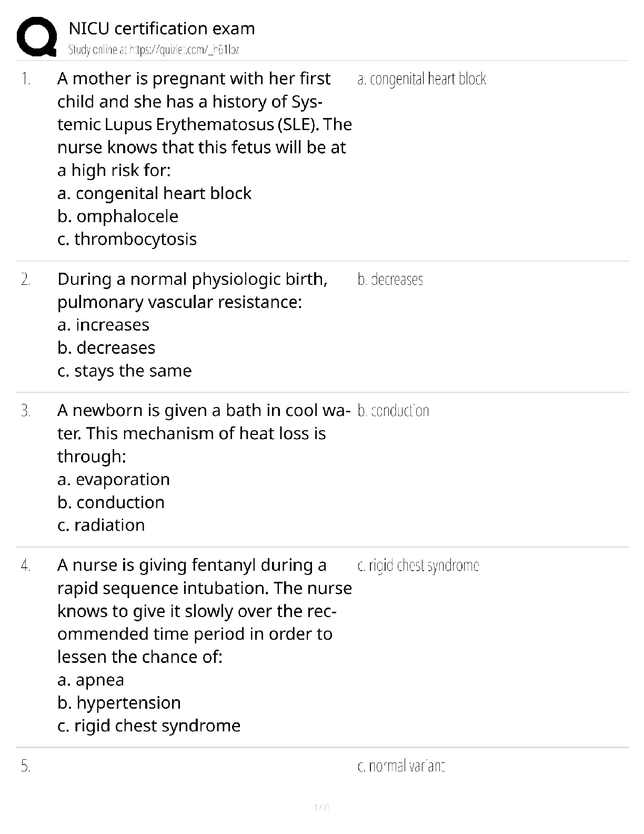The width and height of the screenshot is (644, 834).
Task: Click the 'b. decreases' answer on the right
Action: tap(390, 280)
